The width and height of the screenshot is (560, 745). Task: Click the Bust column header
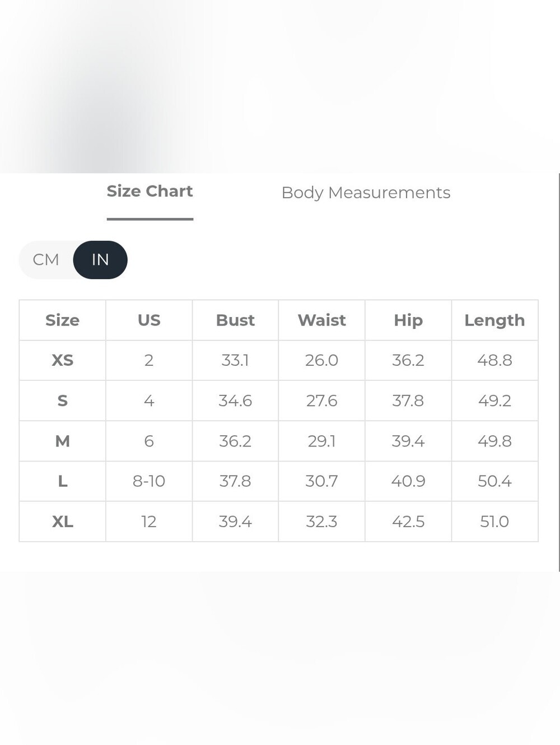pyautogui.click(x=235, y=320)
